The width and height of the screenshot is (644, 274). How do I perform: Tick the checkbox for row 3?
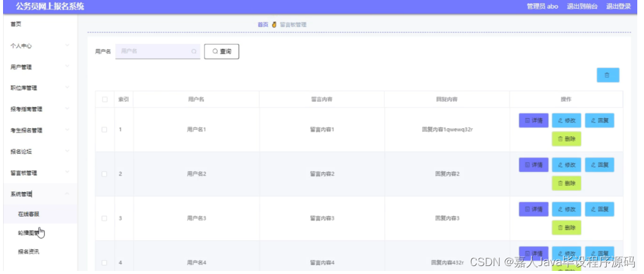(104, 218)
